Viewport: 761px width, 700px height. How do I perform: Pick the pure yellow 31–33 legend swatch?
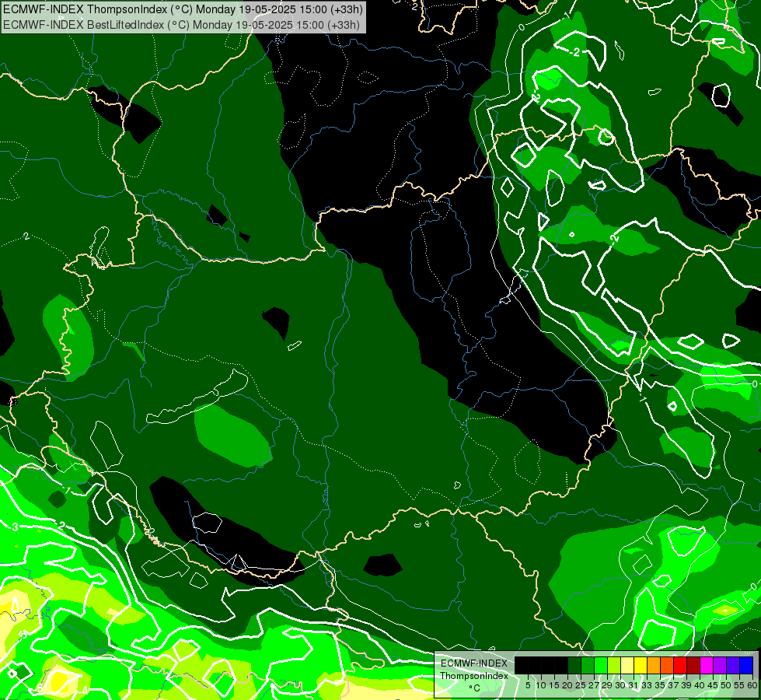pyautogui.click(x=641, y=665)
